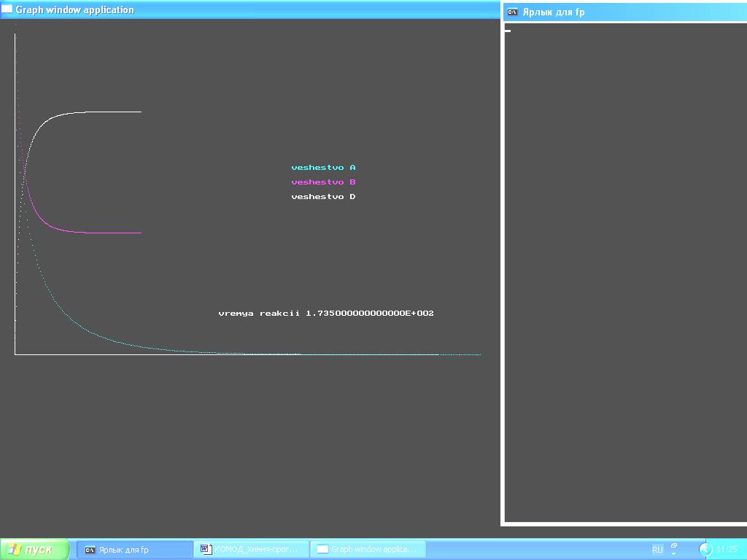Activate Graph window application in taskbar
The height and width of the screenshot is (560, 747).
(368, 549)
